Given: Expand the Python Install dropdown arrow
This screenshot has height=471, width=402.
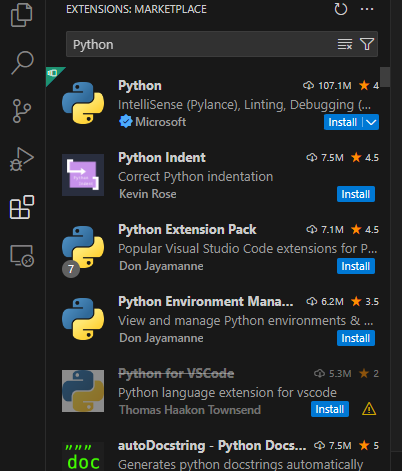Looking at the screenshot, I should [371, 122].
